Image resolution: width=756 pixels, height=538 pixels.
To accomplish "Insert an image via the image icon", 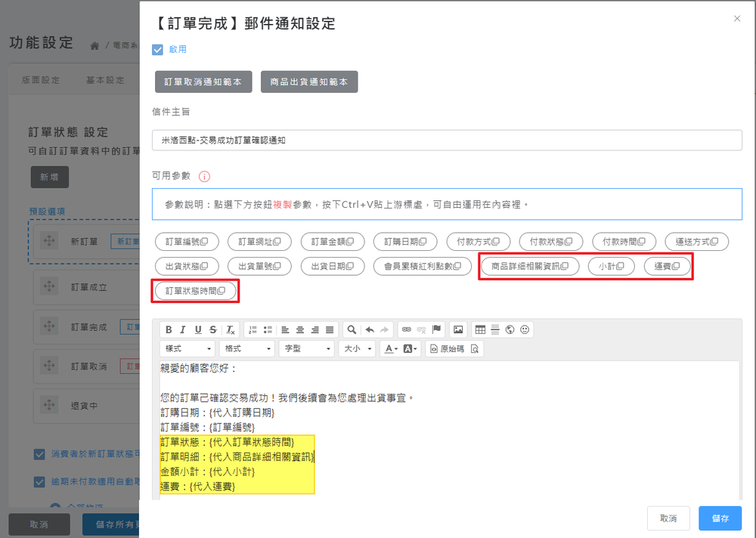I will coord(457,329).
